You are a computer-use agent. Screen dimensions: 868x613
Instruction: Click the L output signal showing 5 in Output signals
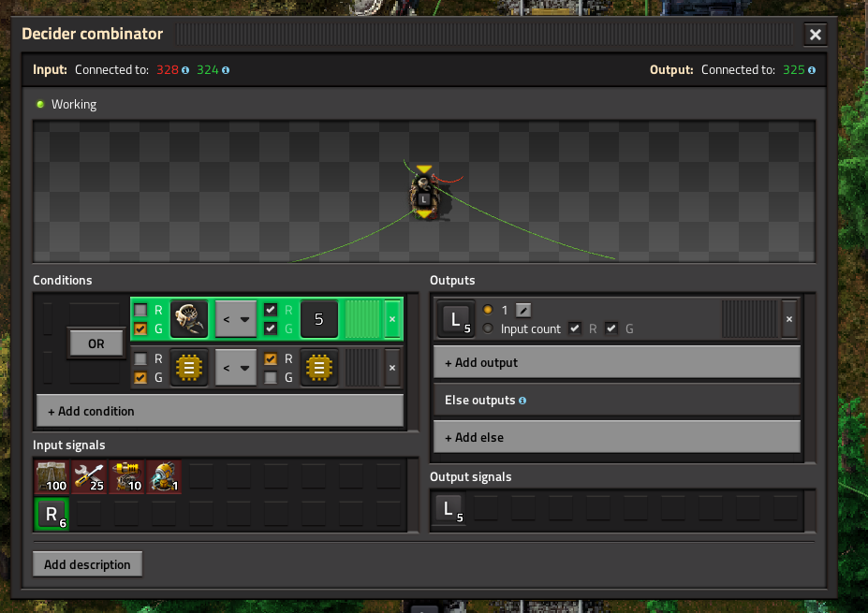point(449,509)
